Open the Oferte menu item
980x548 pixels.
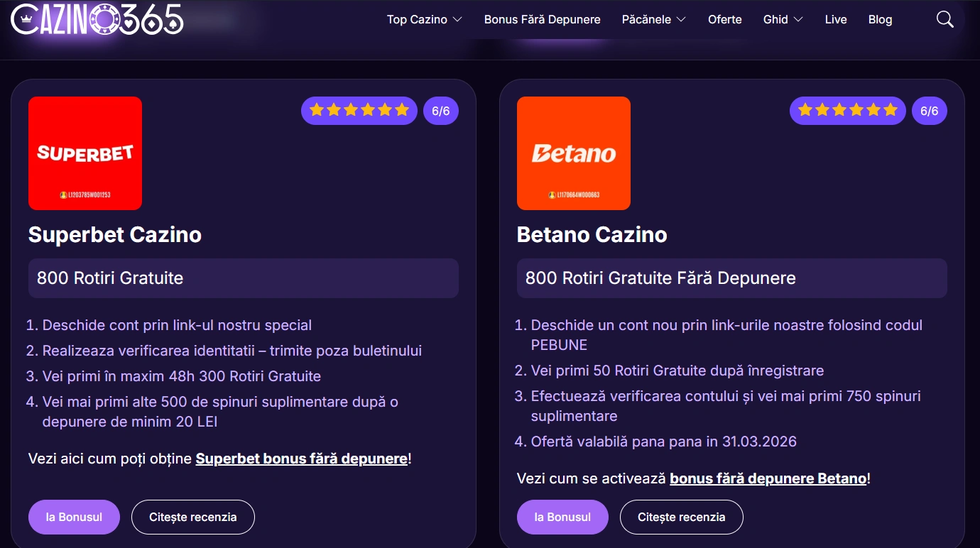(x=724, y=20)
